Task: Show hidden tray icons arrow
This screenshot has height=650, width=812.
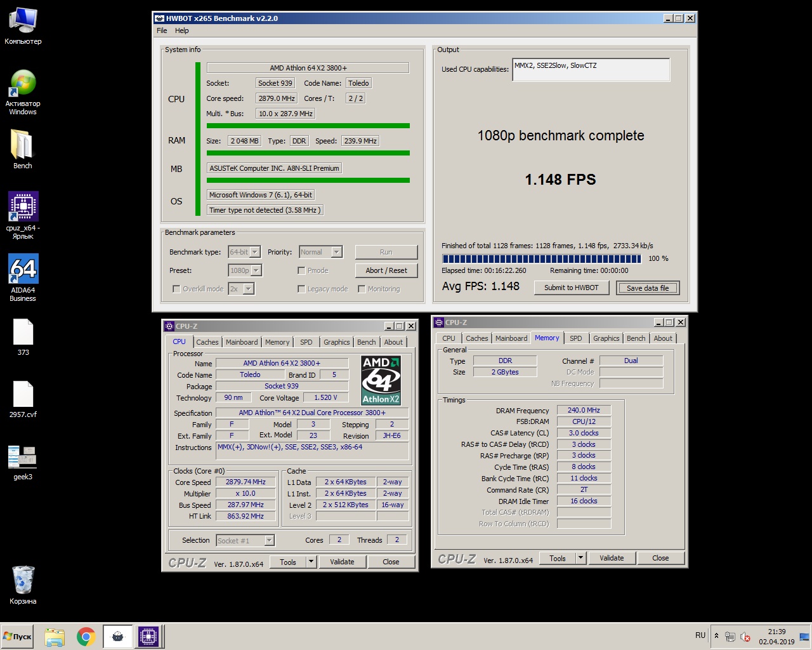Action: pos(716,635)
